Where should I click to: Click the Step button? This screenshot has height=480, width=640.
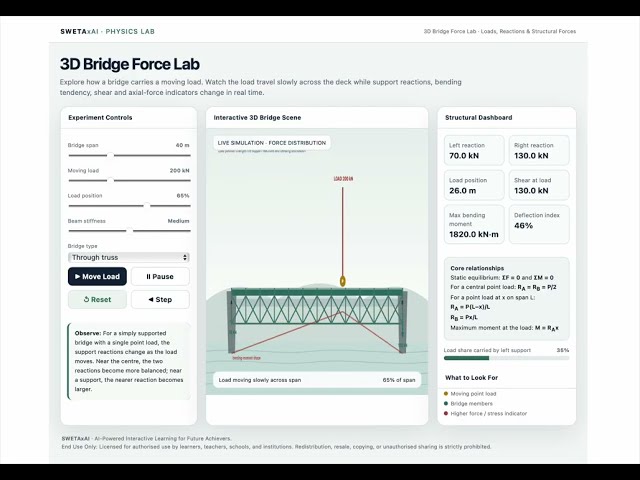pyautogui.click(x=160, y=299)
